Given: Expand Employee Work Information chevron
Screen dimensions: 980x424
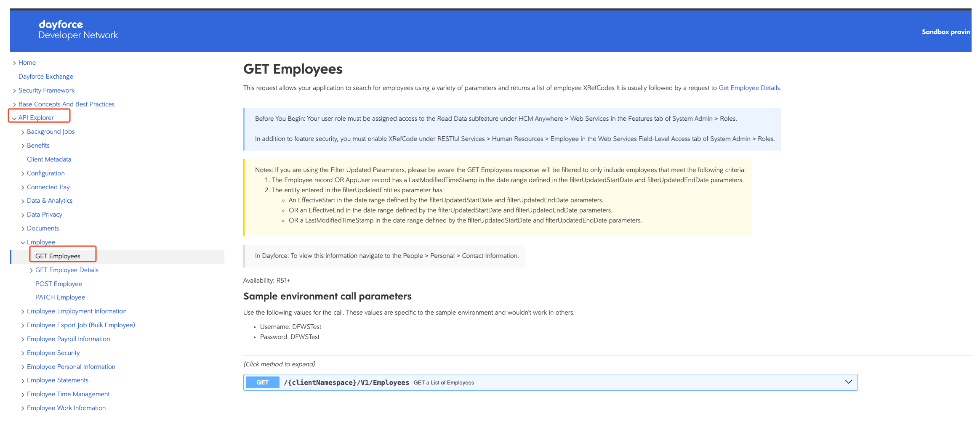Looking at the screenshot, I should click(23, 408).
